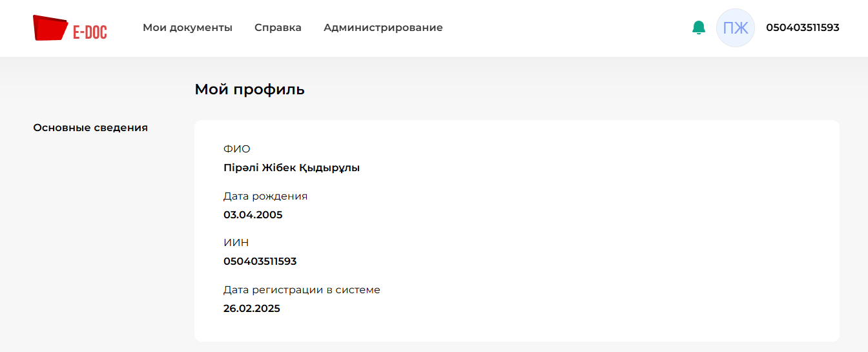Select the Основные сведения sidebar section
Image resolution: width=868 pixels, height=352 pixels.
pos(90,128)
